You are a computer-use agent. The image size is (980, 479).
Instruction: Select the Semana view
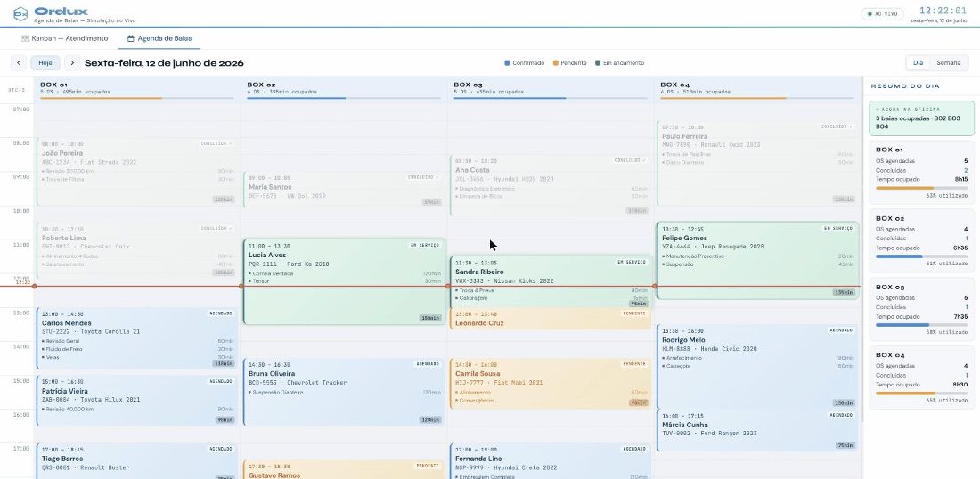[x=948, y=63]
